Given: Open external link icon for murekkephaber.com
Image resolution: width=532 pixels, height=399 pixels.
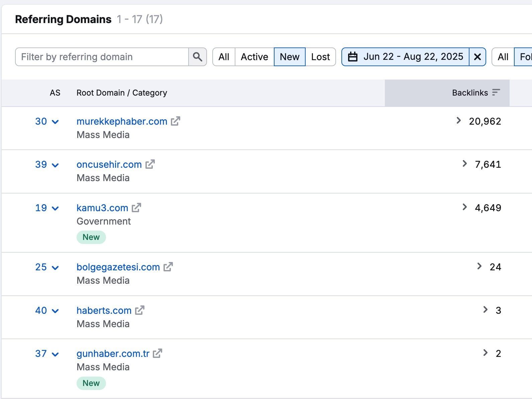Looking at the screenshot, I should pos(176,121).
